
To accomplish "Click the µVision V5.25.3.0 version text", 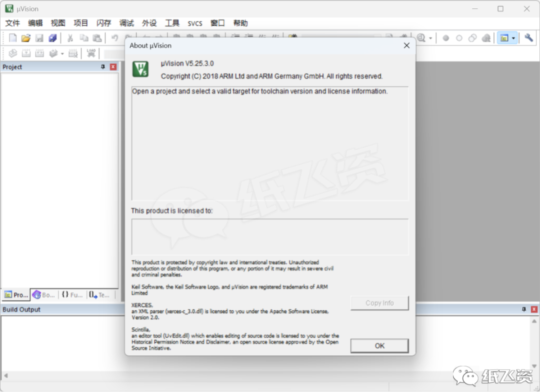I will [x=187, y=63].
